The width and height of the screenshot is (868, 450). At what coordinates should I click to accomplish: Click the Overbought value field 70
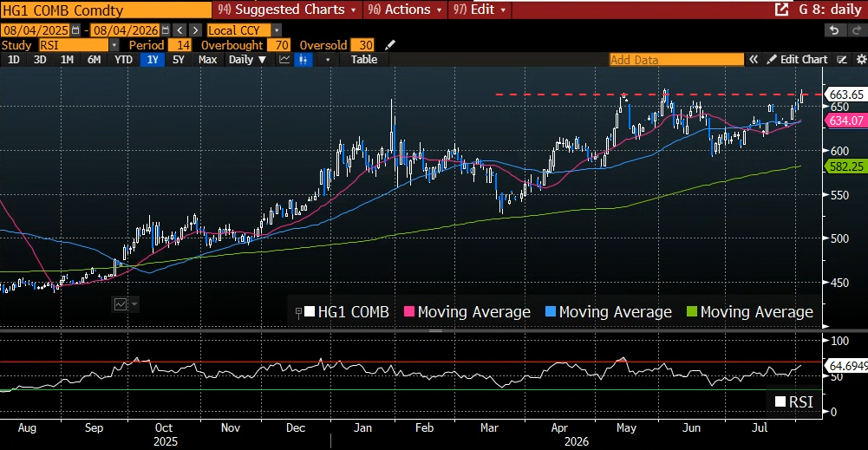[278, 45]
